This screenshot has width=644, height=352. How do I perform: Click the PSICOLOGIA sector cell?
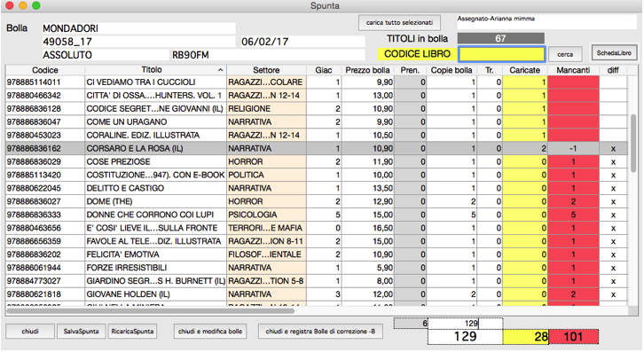click(x=266, y=215)
